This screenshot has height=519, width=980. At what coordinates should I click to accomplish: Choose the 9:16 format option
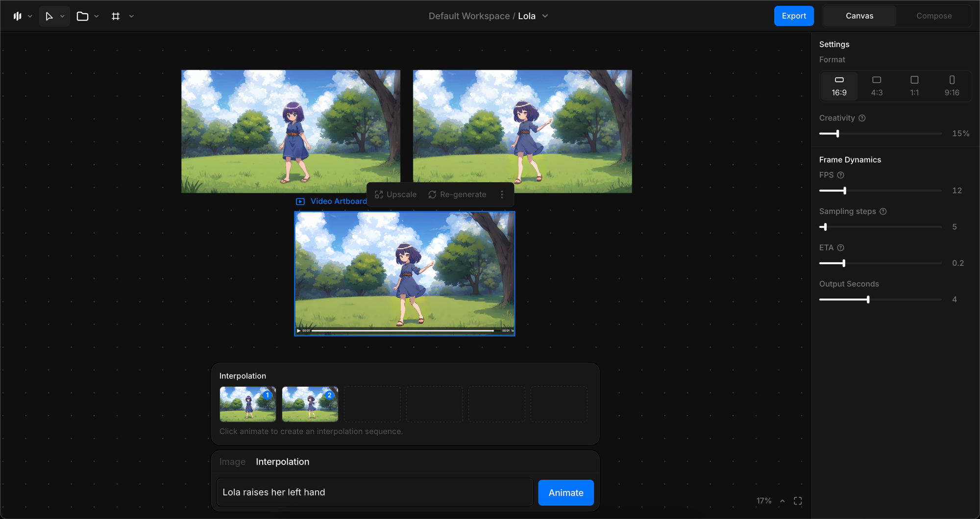click(952, 86)
